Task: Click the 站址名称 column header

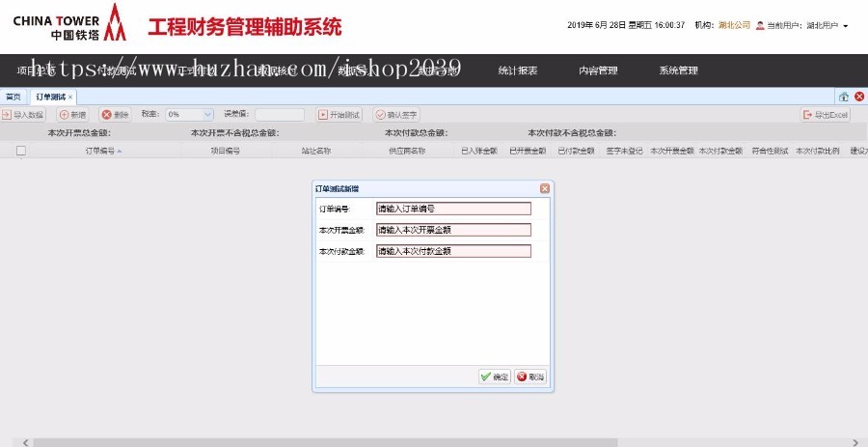Action: tap(316, 151)
